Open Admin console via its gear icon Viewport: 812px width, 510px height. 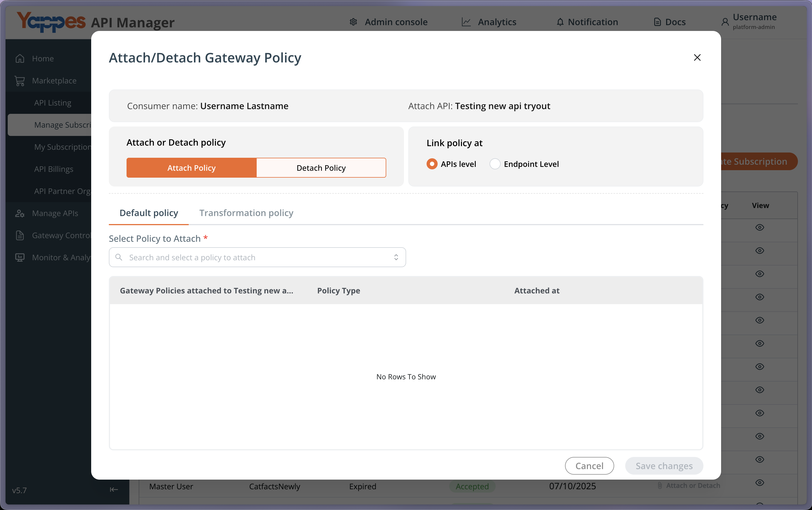353,22
